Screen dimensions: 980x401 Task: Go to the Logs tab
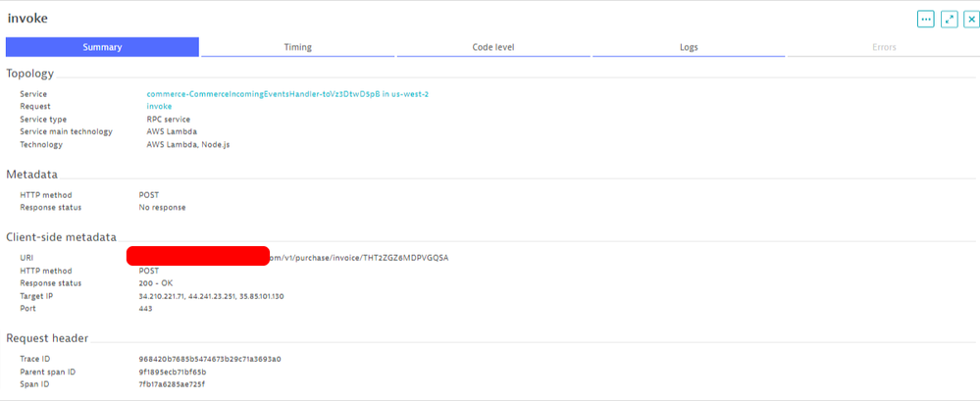pyautogui.click(x=689, y=47)
